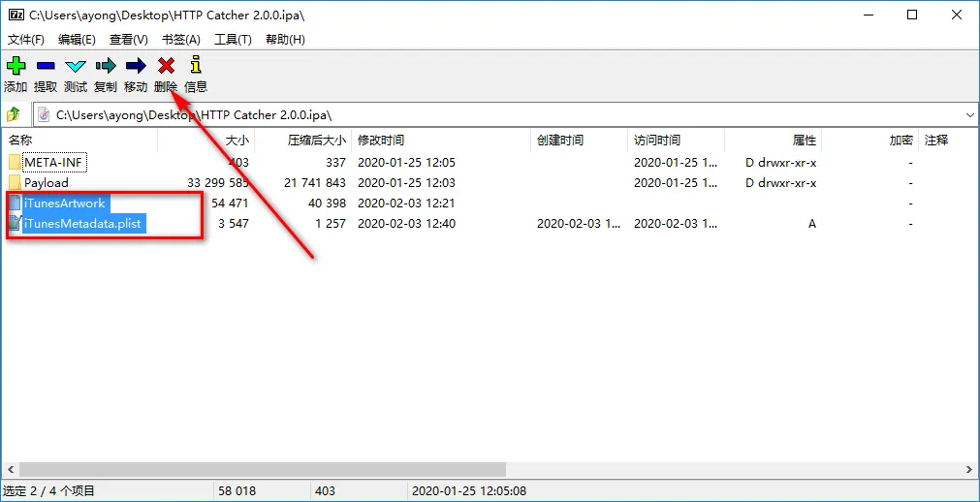Image resolution: width=980 pixels, height=502 pixels.
Task: Expand the address bar path dropdown
Action: [x=970, y=115]
